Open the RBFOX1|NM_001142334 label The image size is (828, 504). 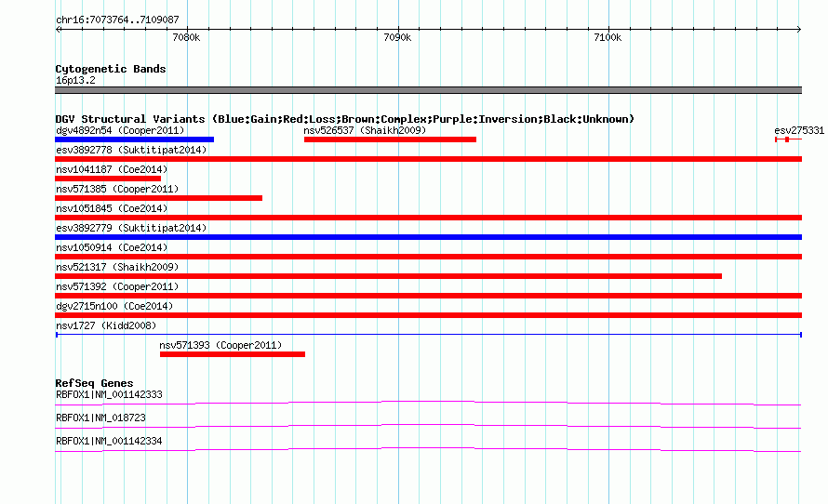pyautogui.click(x=109, y=441)
